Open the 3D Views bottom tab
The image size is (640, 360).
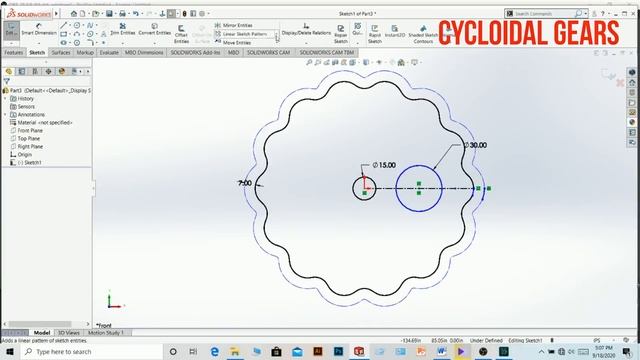click(x=69, y=333)
